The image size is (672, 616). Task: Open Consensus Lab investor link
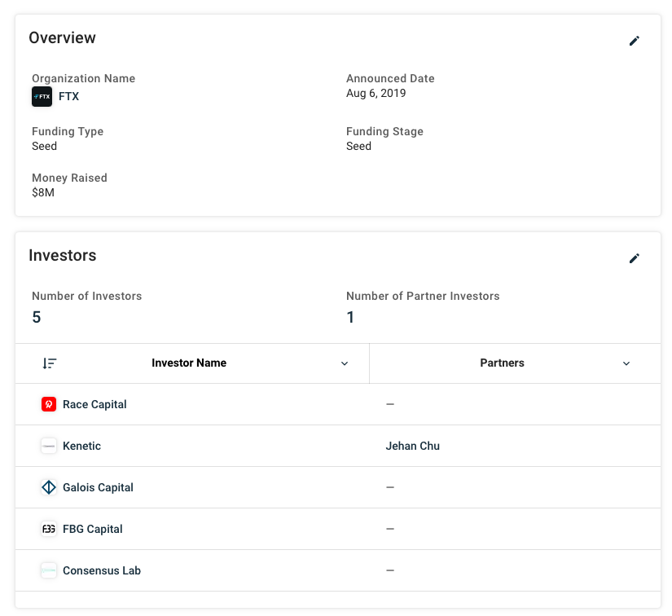point(102,570)
